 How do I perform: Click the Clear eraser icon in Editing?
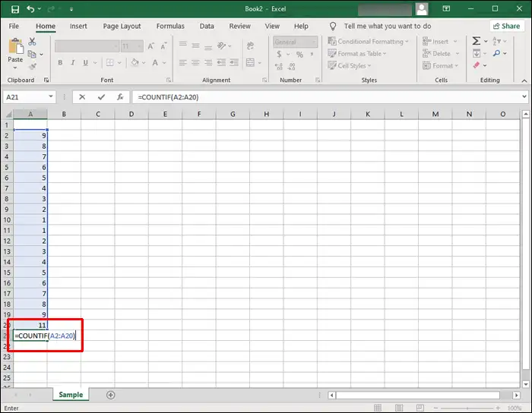[x=477, y=65]
